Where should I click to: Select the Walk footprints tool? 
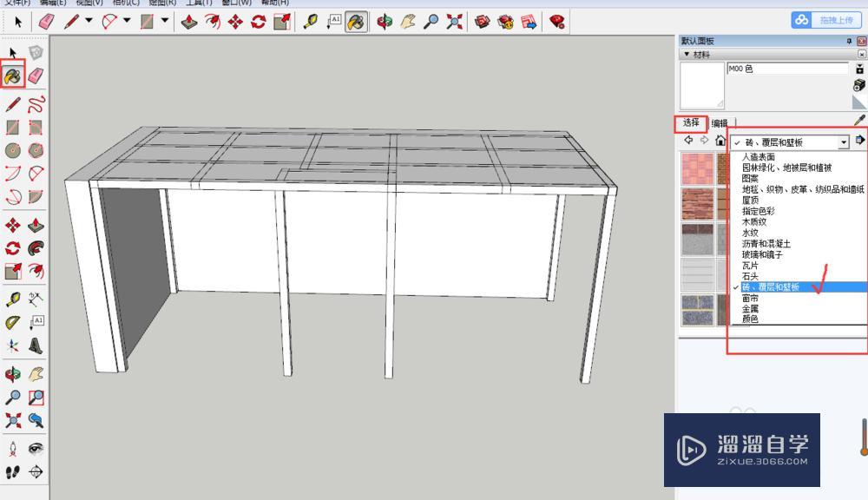pyautogui.click(x=13, y=472)
